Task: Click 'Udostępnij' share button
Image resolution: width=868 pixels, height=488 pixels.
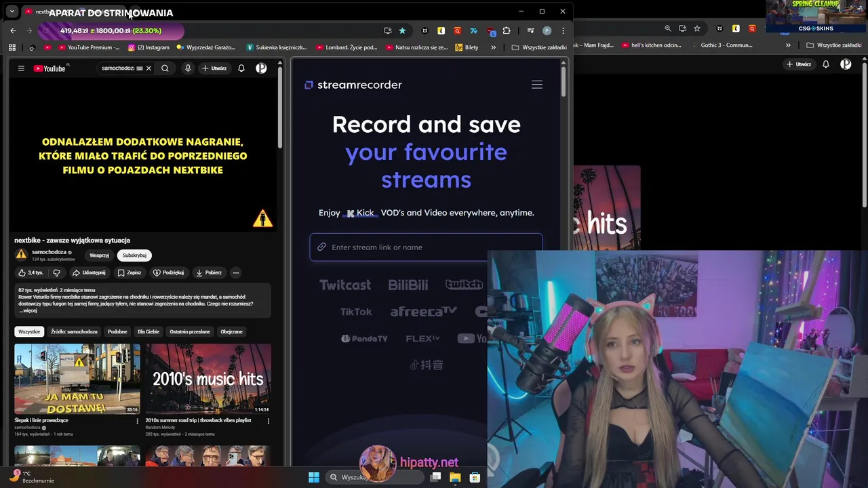Action: point(89,272)
